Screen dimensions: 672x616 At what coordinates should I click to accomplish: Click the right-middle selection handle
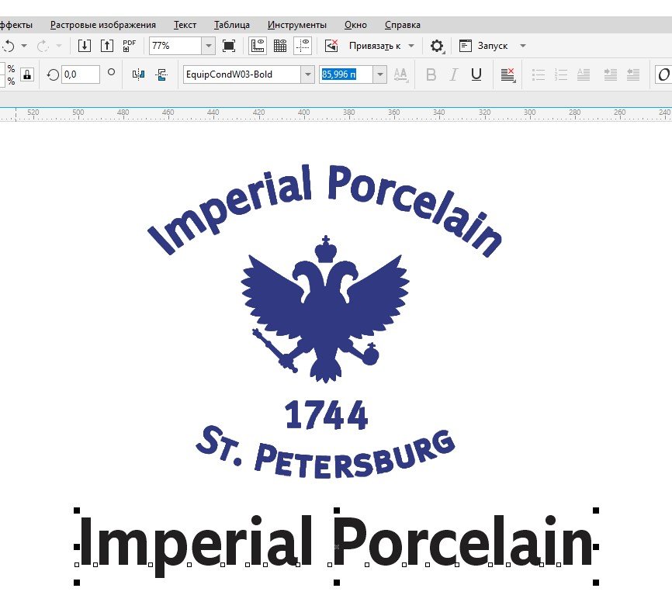596,547
